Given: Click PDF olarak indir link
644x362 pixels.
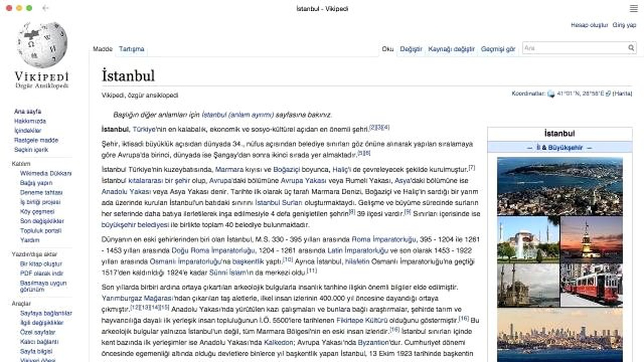Looking at the screenshot, I should pos(41,274).
